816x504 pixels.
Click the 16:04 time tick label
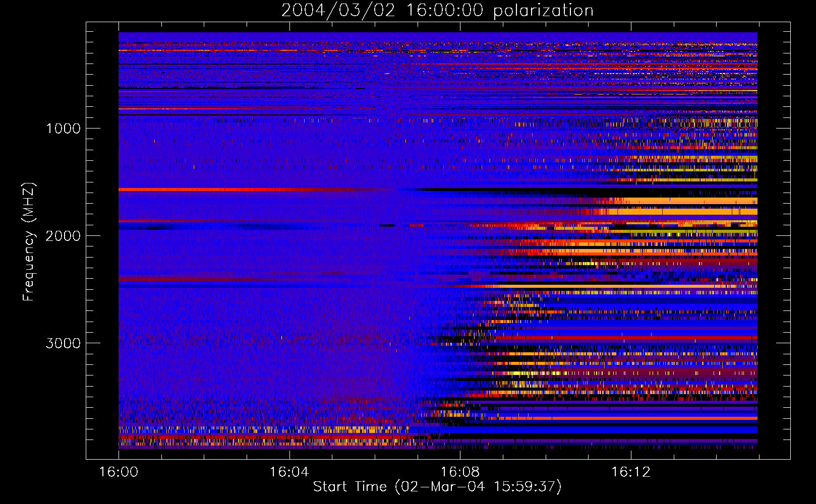pyautogui.click(x=289, y=472)
